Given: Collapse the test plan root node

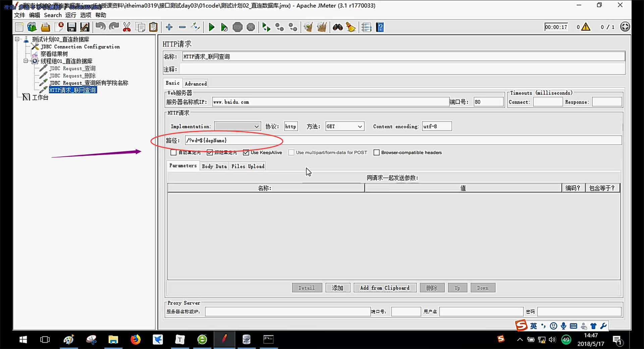Looking at the screenshot, I should (x=17, y=39).
